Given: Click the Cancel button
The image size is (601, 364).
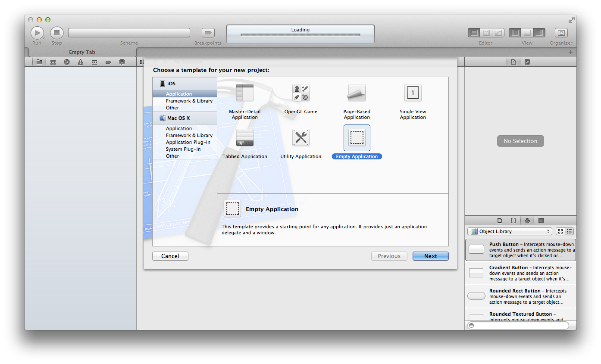Looking at the screenshot, I should pos(170,256).
